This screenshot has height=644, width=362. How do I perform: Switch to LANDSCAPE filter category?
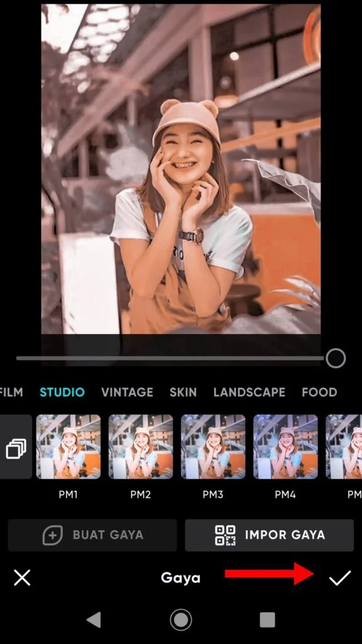[x=249, y=392]
